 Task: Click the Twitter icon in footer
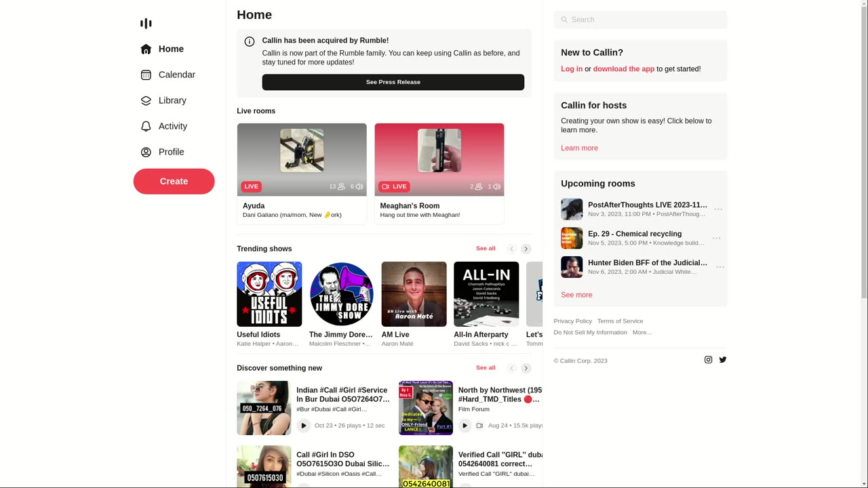point(723,360)
